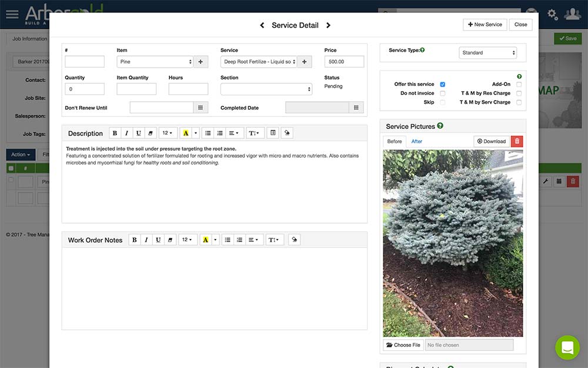Click the Price field showing 500.00
The width and height of the screenshot is (588, 368).
tap(344, 62)
